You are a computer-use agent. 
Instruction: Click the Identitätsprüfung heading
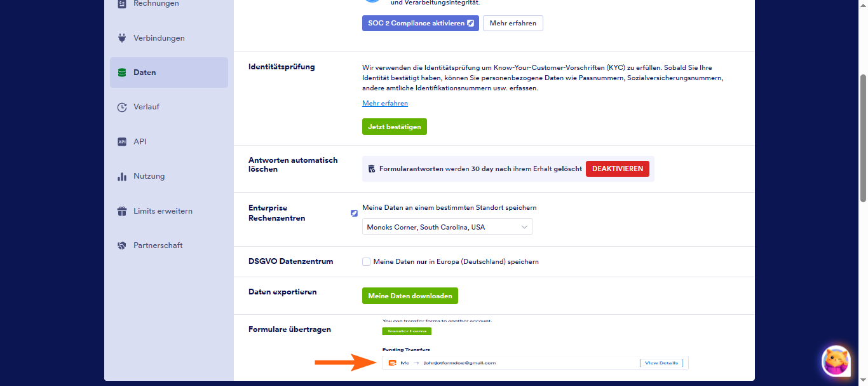281,67
